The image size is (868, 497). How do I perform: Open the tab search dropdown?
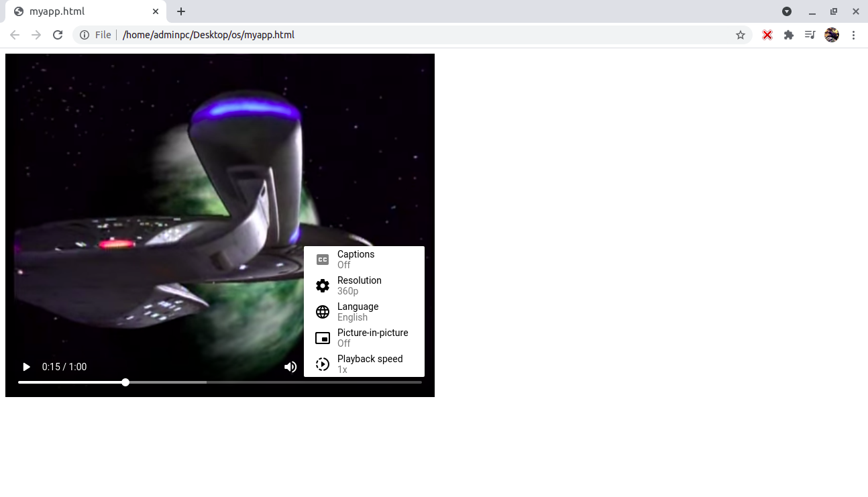click(x=787, y=11)
